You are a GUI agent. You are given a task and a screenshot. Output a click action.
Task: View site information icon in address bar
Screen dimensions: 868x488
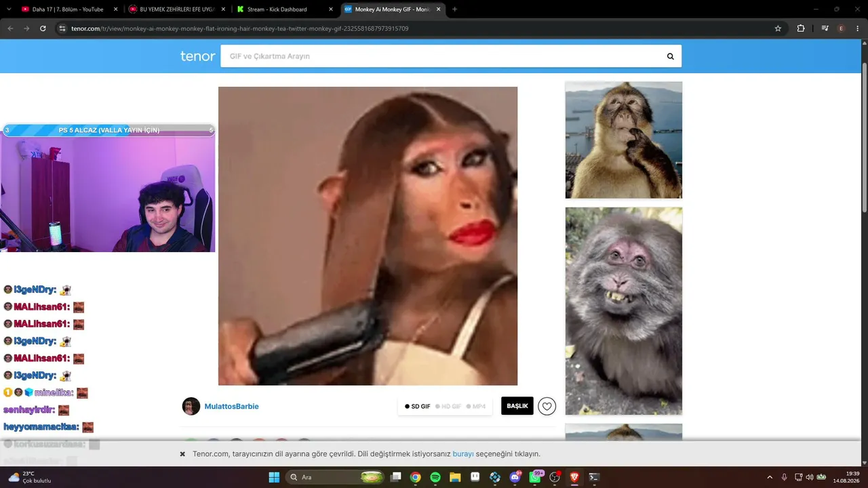click(x=62, y=28)
